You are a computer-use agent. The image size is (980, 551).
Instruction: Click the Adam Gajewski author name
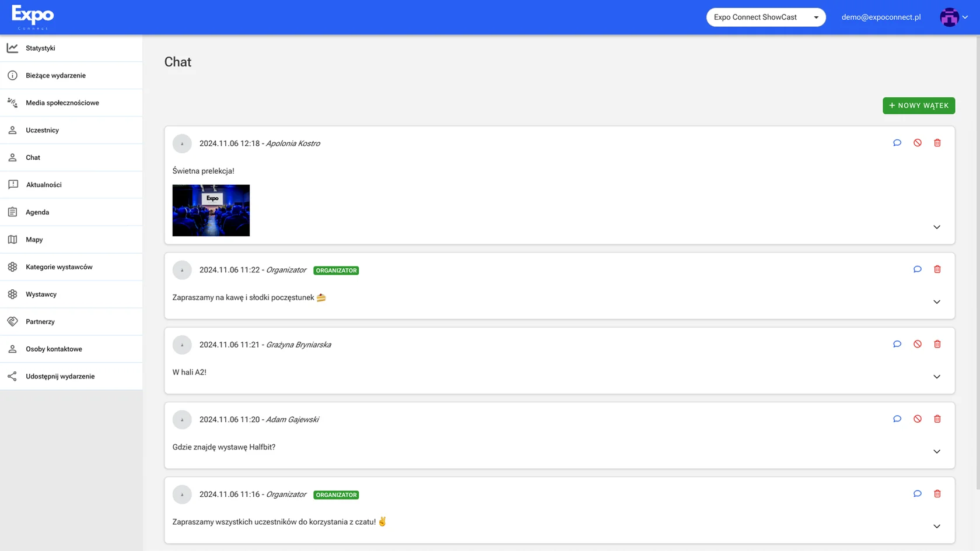point(292,419)
